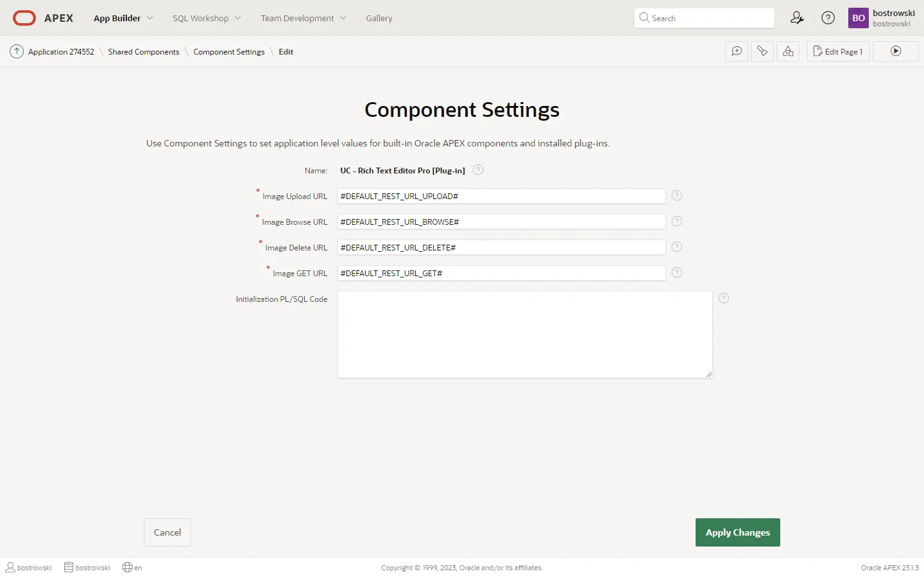Focus the Search box in the header

704,18
